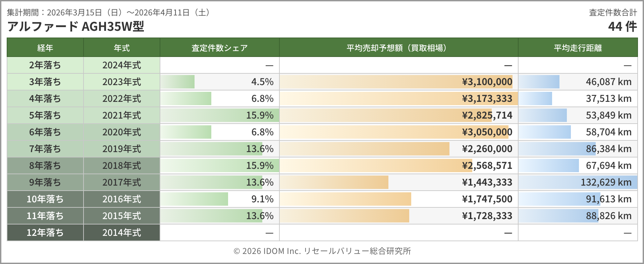644x264 pixels.
Task: Click the ¥1,443,333 price value
Action: 487,182
